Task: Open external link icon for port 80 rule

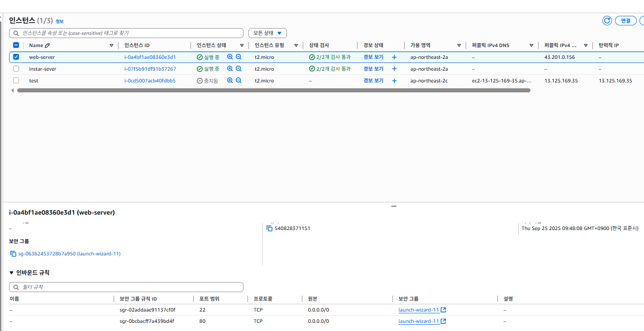Action: [444, 321]
